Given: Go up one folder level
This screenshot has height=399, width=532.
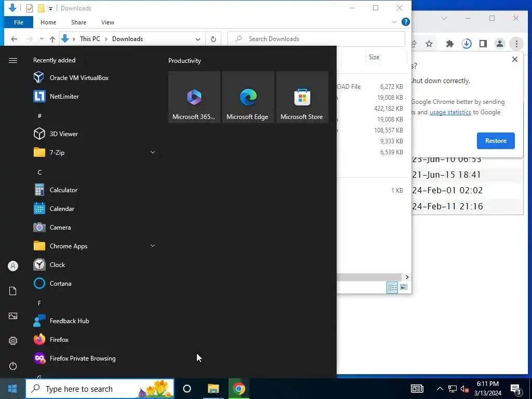Looking at the screenshot, I should (52, 39).
